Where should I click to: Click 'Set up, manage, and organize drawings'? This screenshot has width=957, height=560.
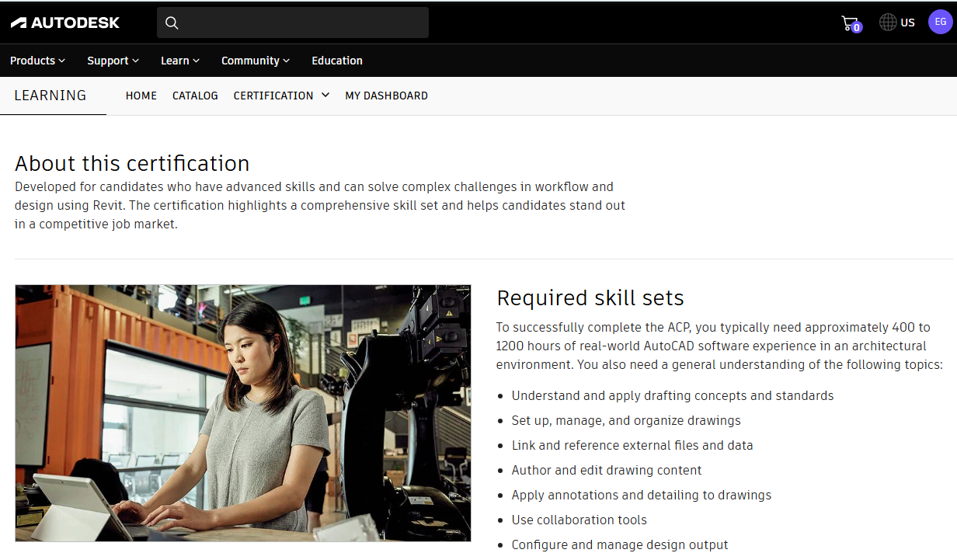[626, 421]
